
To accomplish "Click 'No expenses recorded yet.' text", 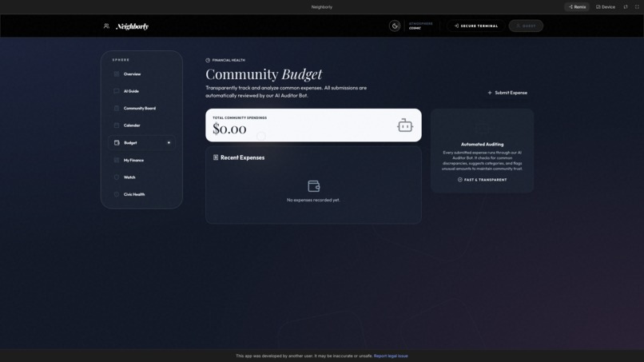I will click(x=313, y=200).
